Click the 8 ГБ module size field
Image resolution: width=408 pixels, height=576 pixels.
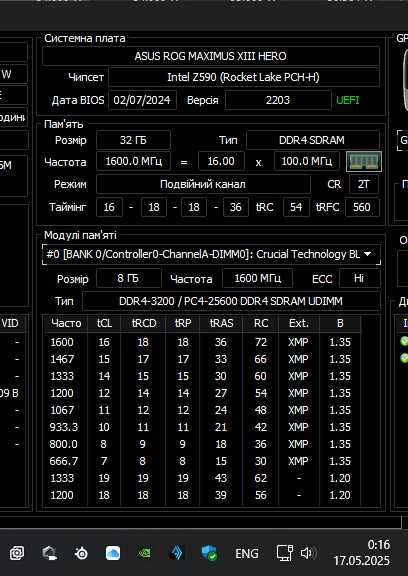click(x=129, y=278)
